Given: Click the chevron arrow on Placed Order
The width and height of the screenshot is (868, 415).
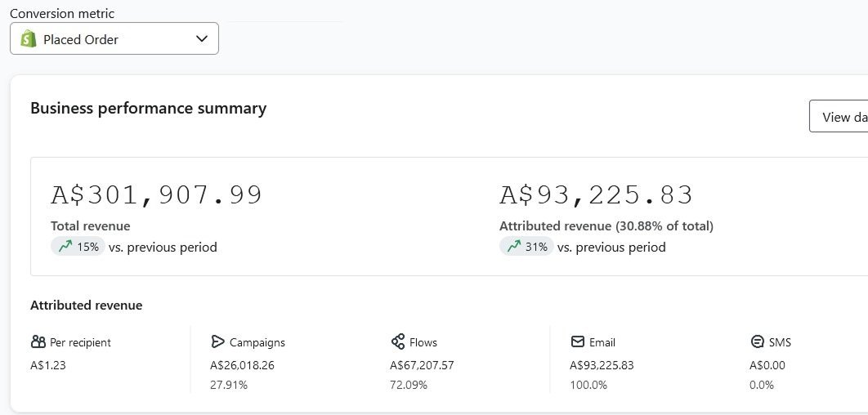Looking at the screenshot, I should 202,38.
